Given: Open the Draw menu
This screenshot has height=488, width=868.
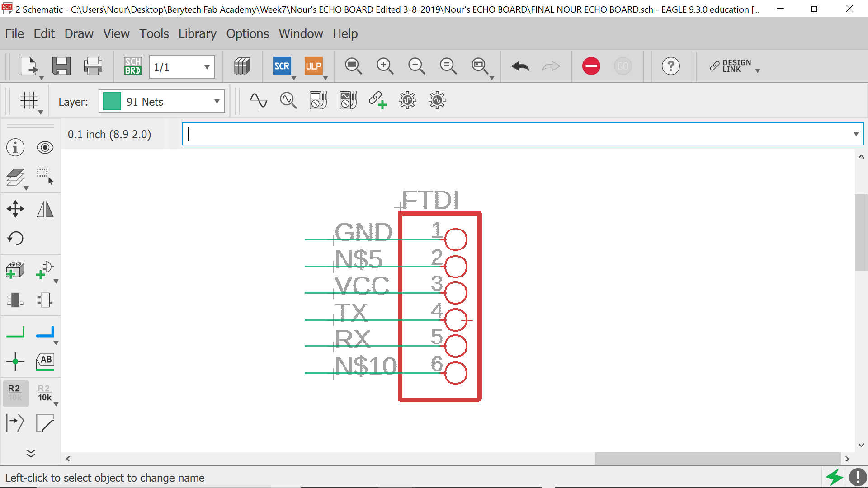Looking at the screenshot, I should (x=79, y=33).
